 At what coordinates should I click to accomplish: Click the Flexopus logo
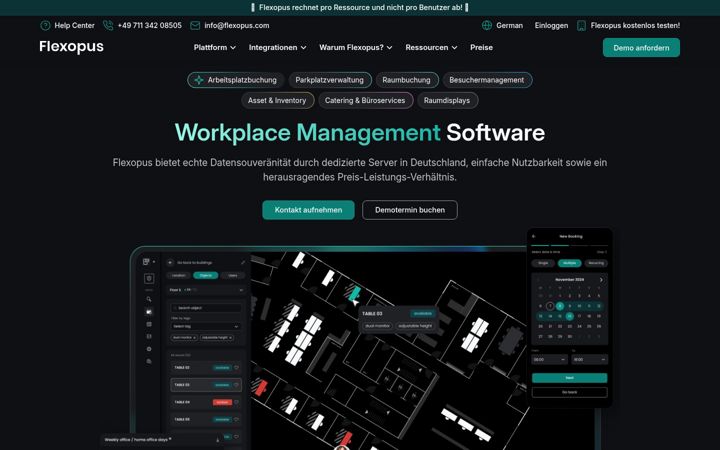point(72,46)
